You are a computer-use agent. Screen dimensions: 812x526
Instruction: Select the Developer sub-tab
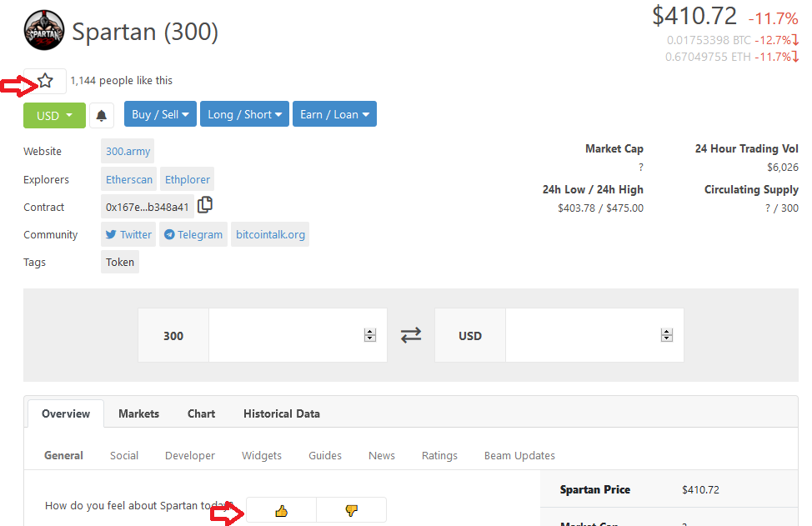click(x=190, y=456)
